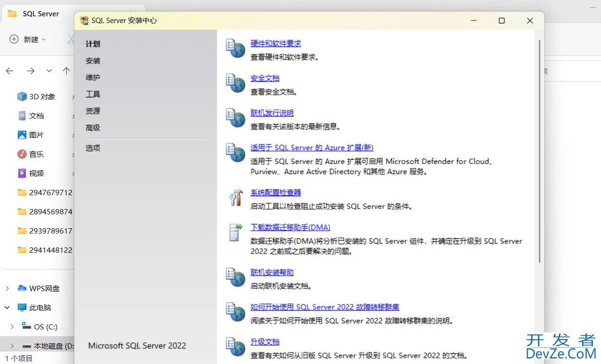The height and width of the screenshot is (364, 601).
Task: Open the 硬件和软件要求 link
Action: [x=276, y=43]
